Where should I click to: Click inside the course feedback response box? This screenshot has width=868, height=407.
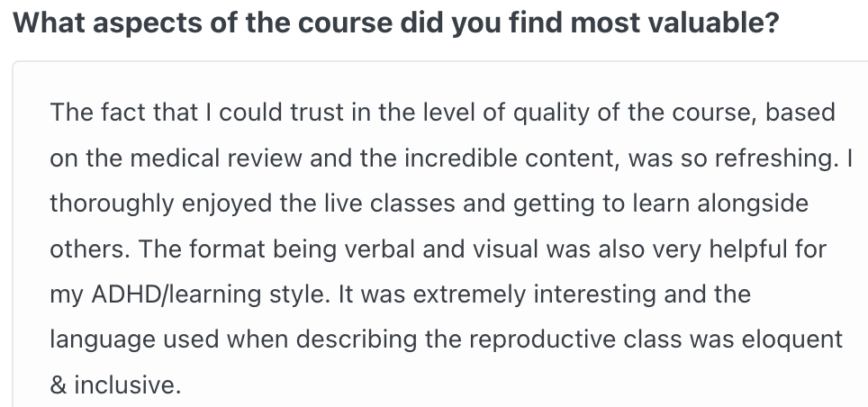click(x=440, y=235)
